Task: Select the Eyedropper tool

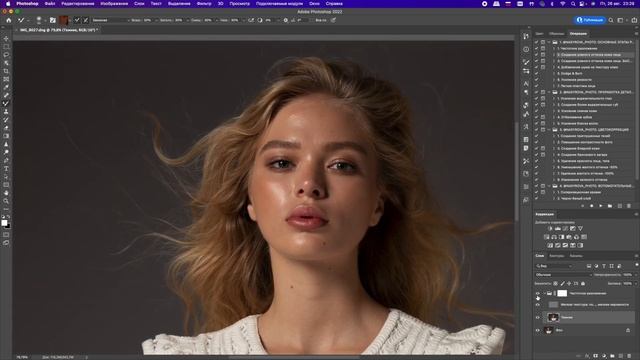Action: click(x=6, y=87)
